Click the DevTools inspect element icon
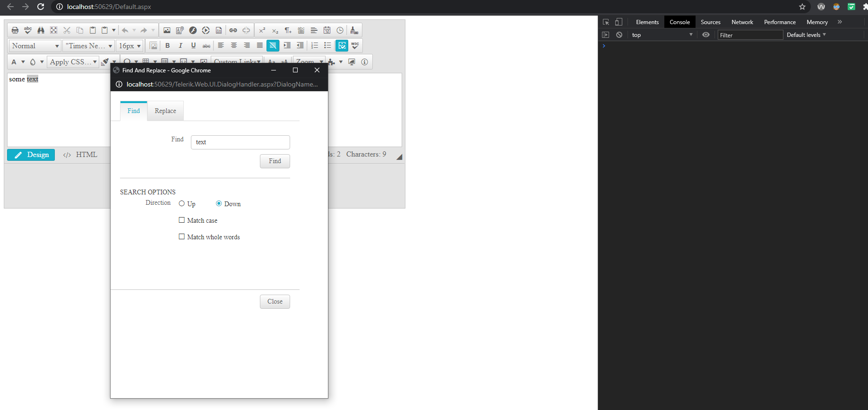This screenshot has height=410, width=868. (x=606, y=22)
